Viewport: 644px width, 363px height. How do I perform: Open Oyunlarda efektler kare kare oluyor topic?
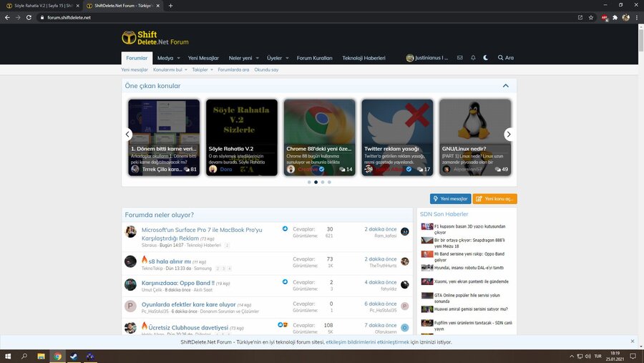(188, 304)
